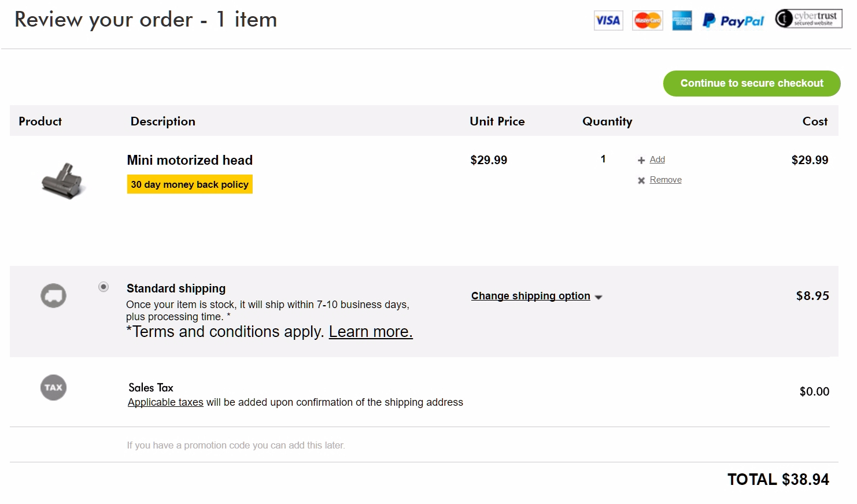Screen dimensions: 857x504
Task: Click the Remove item link
Action: click(x=666, y=180)
